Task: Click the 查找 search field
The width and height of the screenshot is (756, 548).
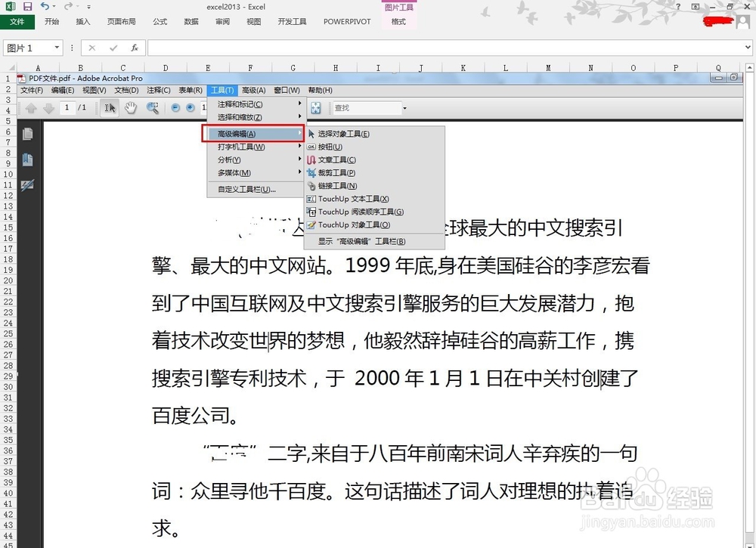Action: coord(367,108)
